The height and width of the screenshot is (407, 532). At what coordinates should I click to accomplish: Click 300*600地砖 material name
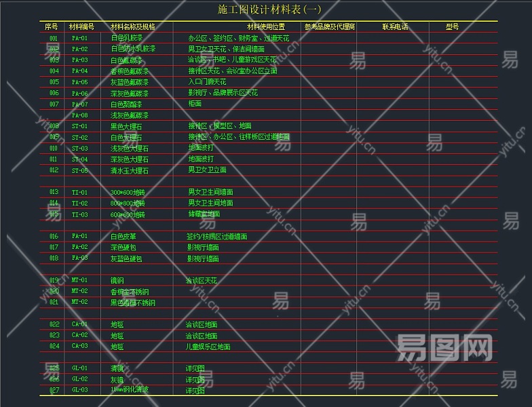tap(128, 193)
